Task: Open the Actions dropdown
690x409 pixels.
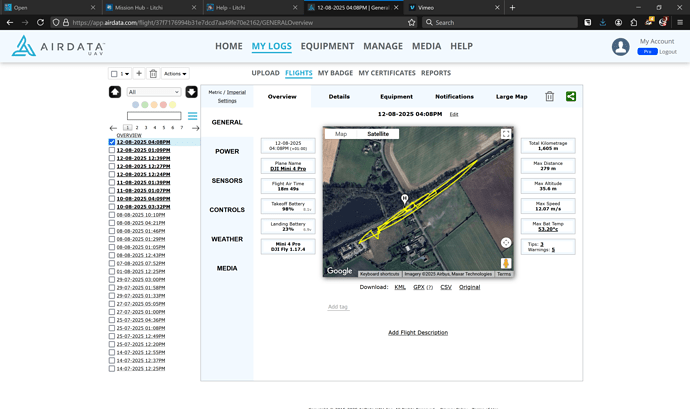Action: click(175, 74)
